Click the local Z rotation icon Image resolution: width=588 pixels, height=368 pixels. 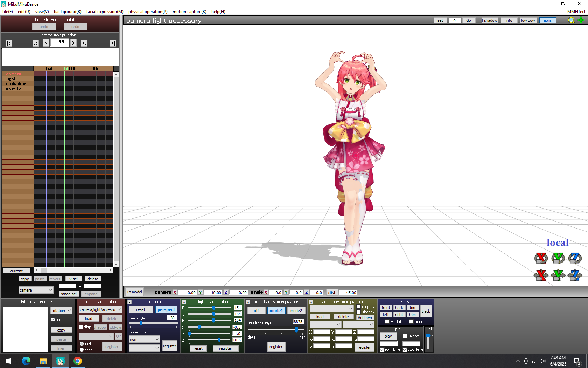point(575,258)
